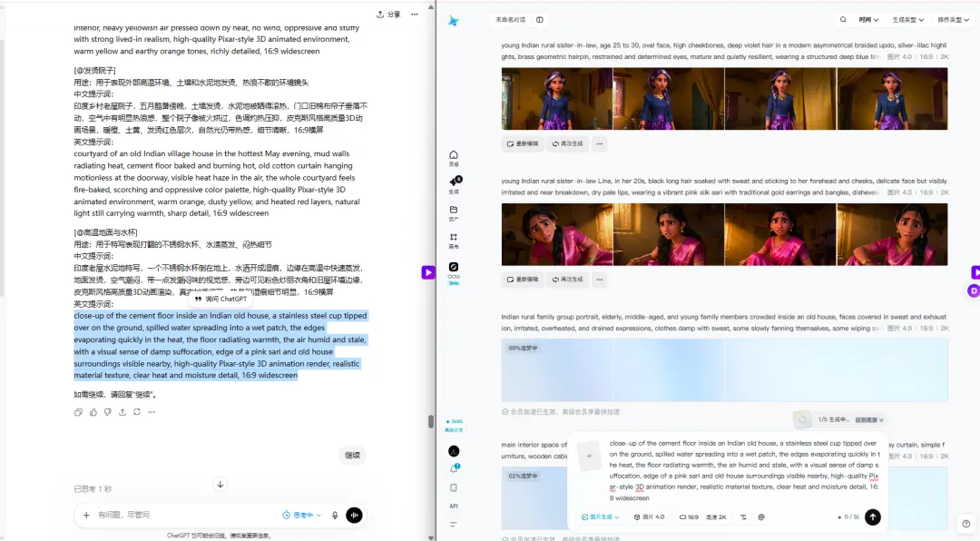Image resolution: width=980 pixels, height=541 pixels.
Task: Grab the ChatGPT window vertical scrollbar thumb
Action: click(x=431, y=421)
